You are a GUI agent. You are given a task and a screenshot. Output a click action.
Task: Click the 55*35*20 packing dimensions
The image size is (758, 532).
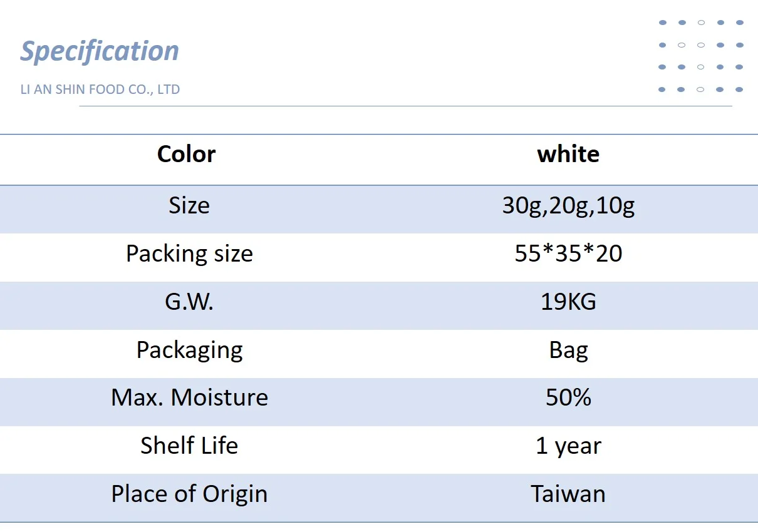click(x=568, y=253)
